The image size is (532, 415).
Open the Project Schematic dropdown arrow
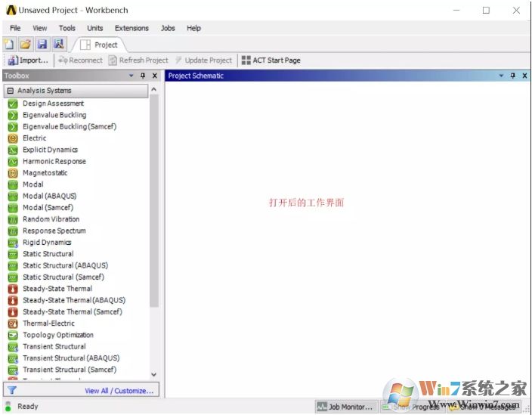pyautogui.click(x=501, y=76)
